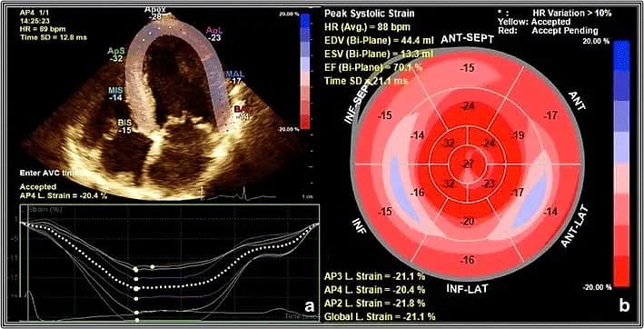Click the red BAL segment label
This screenshot has height=329, width=644.
click(x=242, y=113)
